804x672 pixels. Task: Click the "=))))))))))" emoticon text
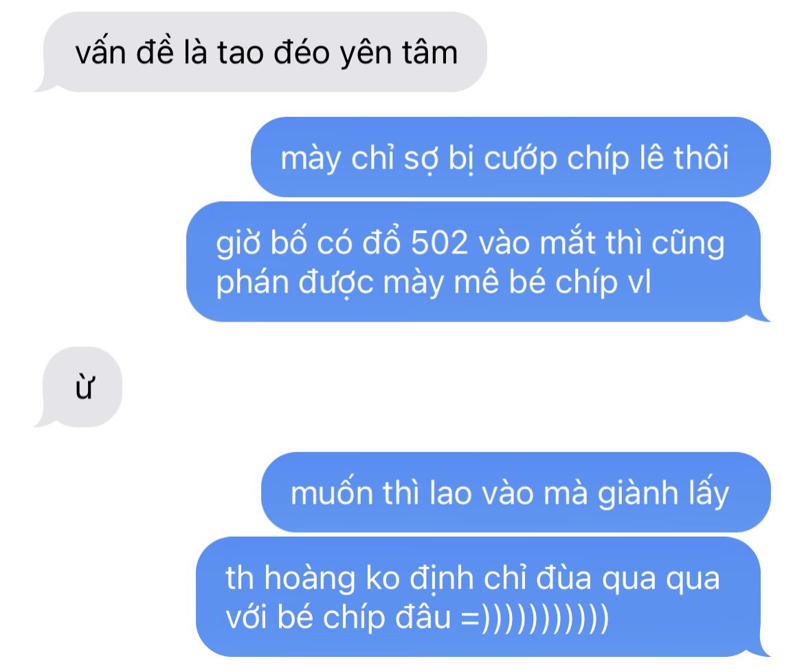[x=535, y=616]
